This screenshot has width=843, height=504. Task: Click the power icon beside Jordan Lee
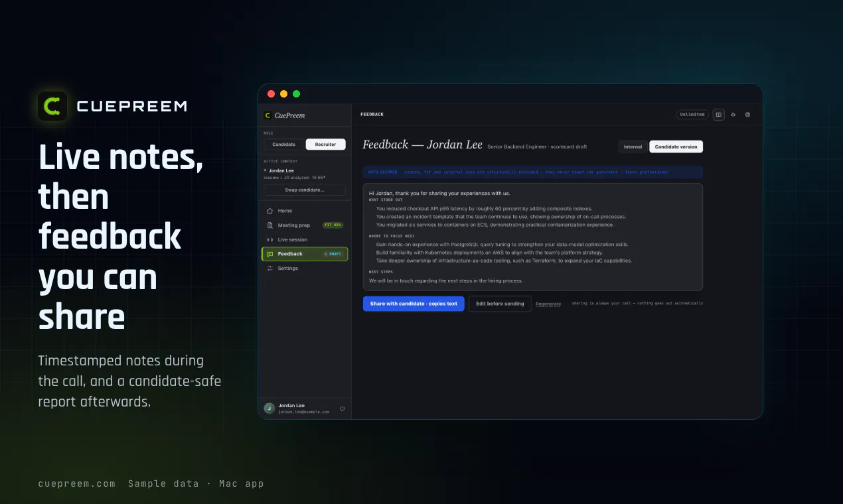pos(343,409)
